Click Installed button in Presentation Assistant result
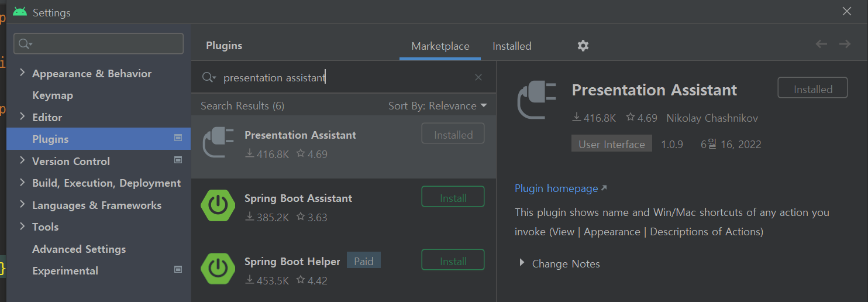868x302 pixels. coord(453,133)
